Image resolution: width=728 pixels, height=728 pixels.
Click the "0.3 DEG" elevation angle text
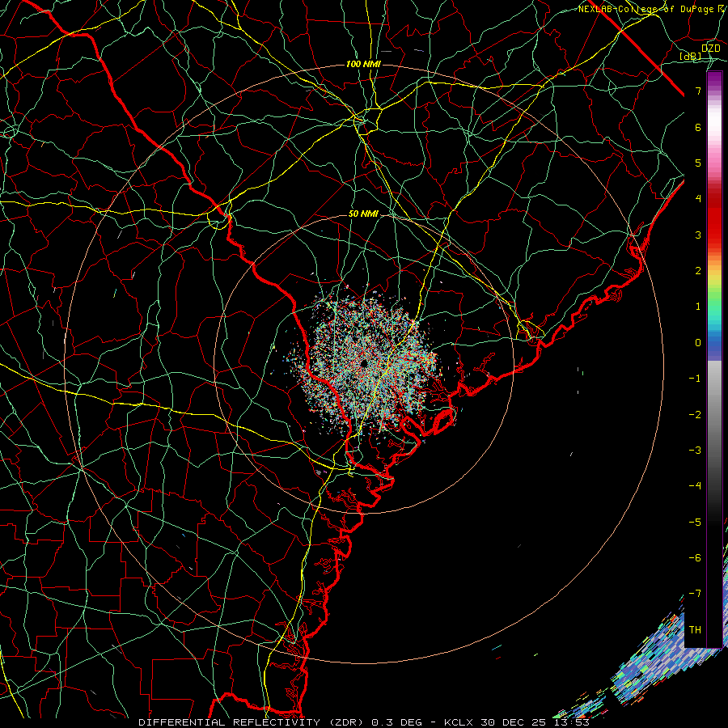tap(397, 722)
